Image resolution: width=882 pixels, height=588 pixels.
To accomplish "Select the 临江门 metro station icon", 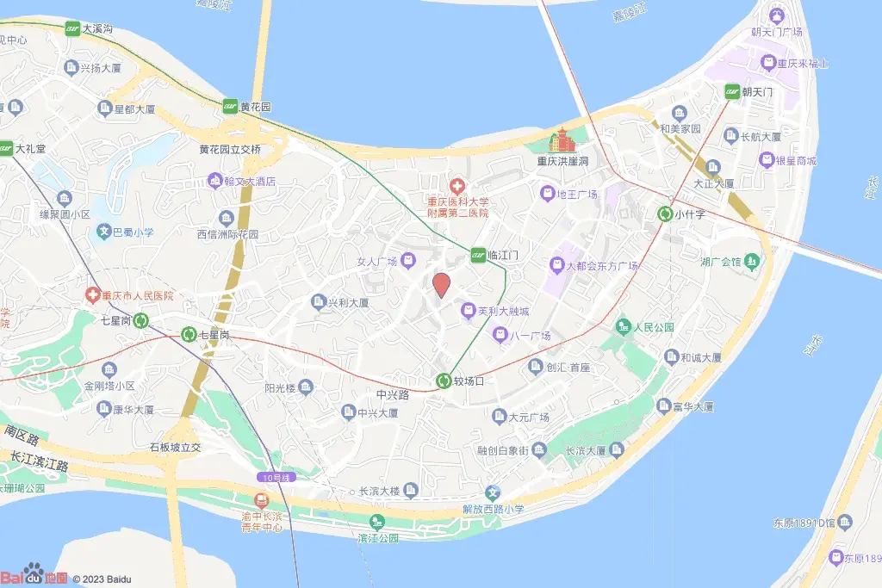I will click(x=478, y=255).
